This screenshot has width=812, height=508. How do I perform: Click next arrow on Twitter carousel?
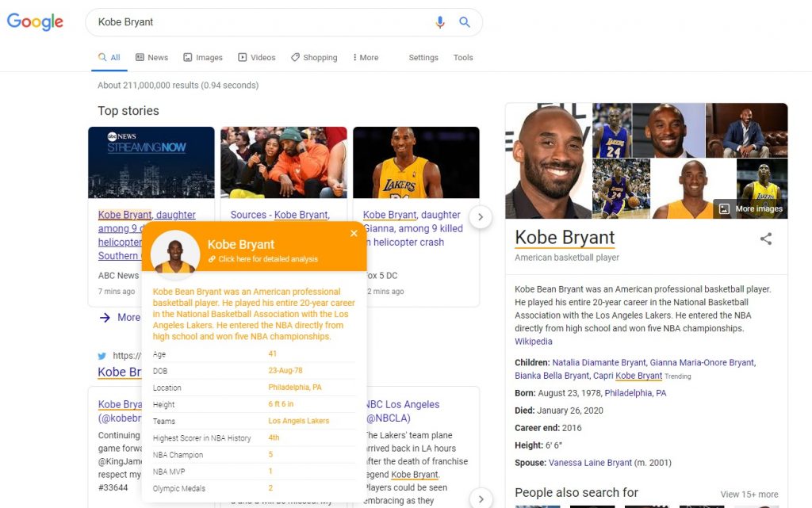coord(481,499)
